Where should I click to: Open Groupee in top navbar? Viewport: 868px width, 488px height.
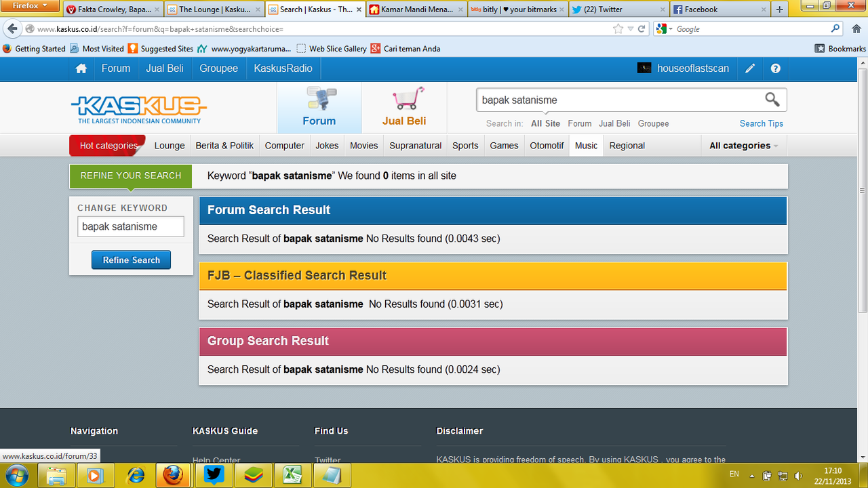pos(219,68)
